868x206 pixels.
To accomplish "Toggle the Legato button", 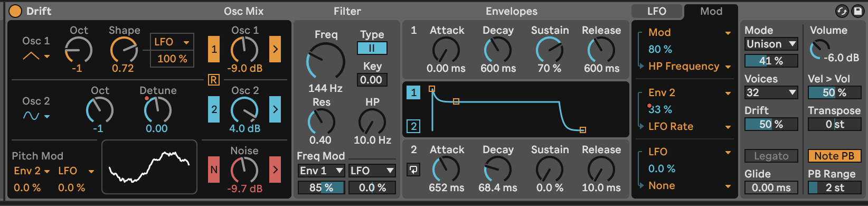I will click(x=771, y=156).
